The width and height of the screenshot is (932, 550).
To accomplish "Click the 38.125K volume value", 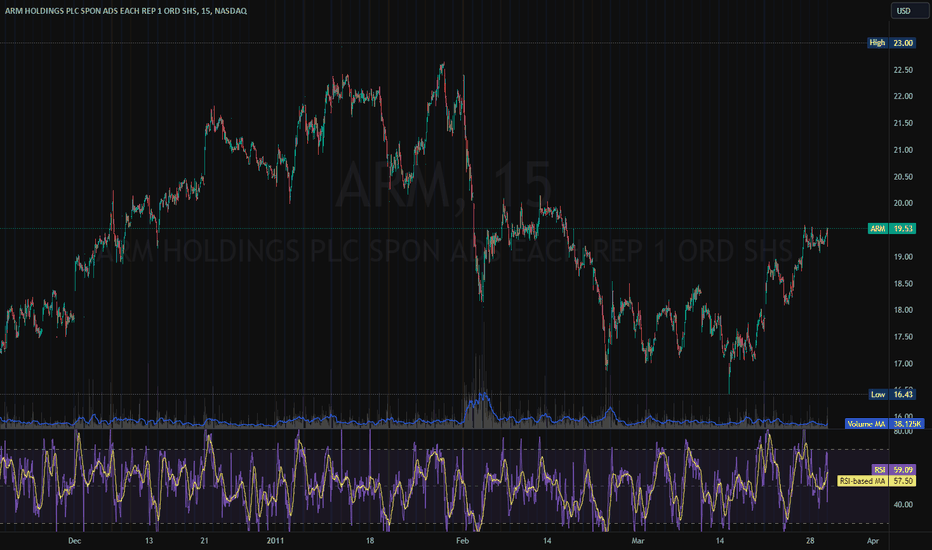I will coord(906,424).
